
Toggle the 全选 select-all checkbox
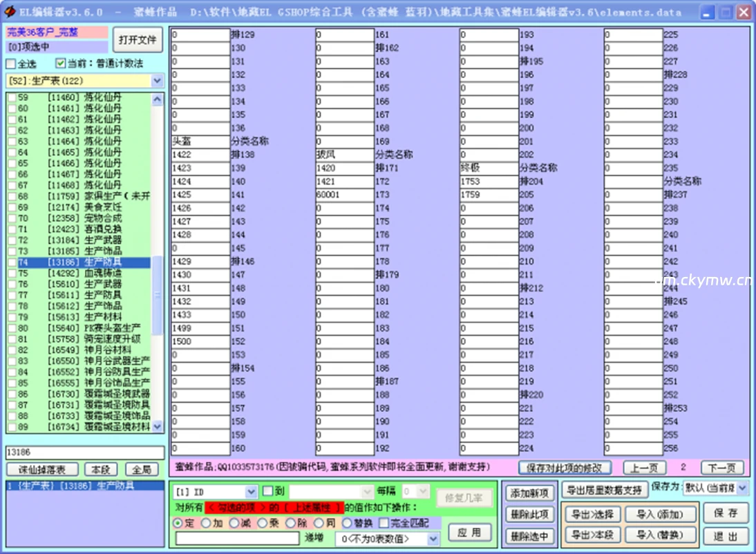pos(11,64)
